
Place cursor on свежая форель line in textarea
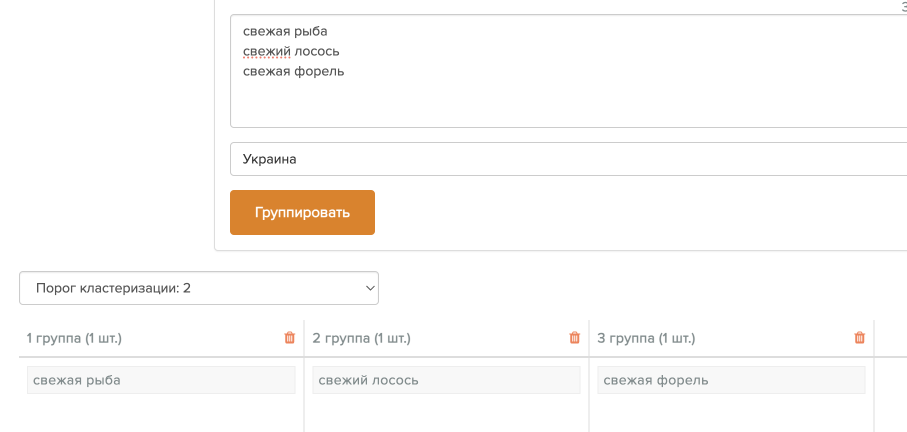point(294,72)
